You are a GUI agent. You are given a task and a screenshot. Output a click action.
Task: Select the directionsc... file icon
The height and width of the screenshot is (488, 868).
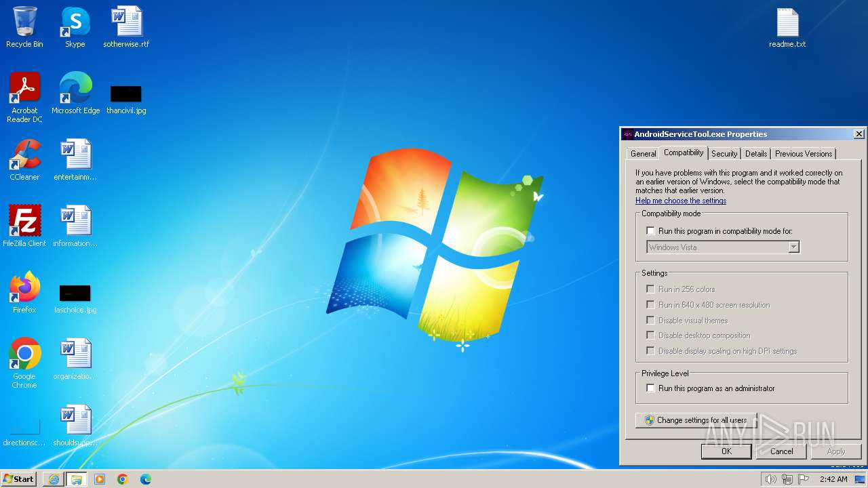(24, 432)
